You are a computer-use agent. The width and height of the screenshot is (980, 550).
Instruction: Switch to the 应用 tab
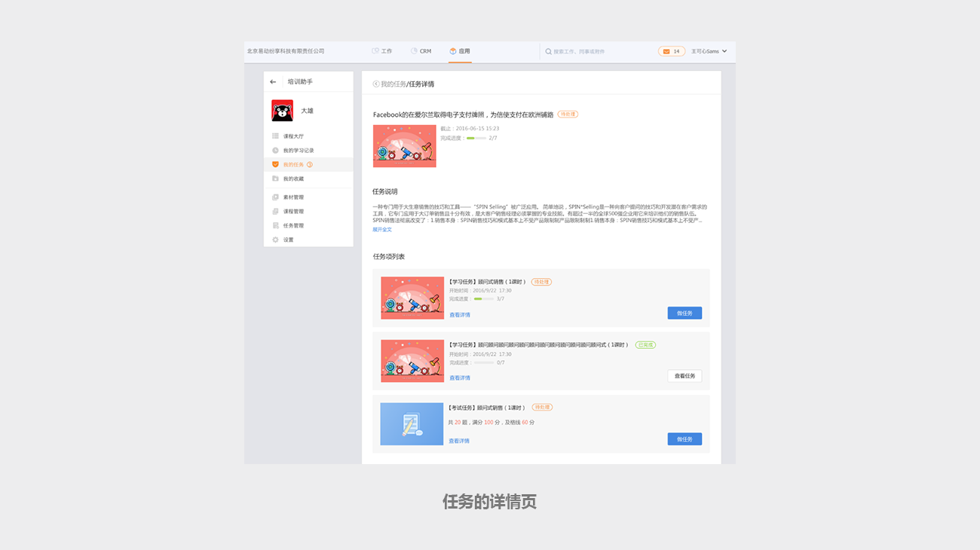pos(460,51)
